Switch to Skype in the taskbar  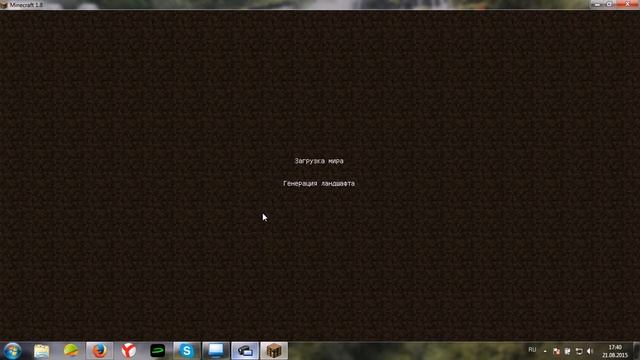pos(187,351)
